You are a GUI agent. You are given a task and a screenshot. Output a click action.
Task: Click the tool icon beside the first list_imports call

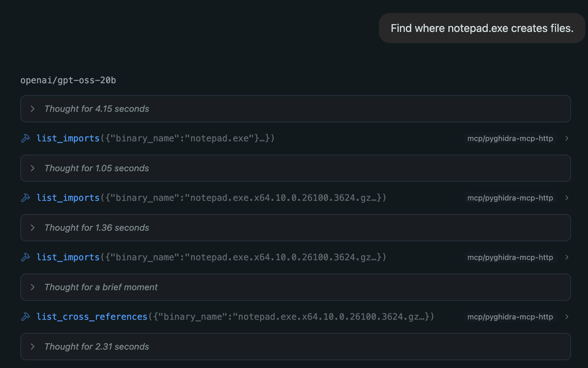26,138
